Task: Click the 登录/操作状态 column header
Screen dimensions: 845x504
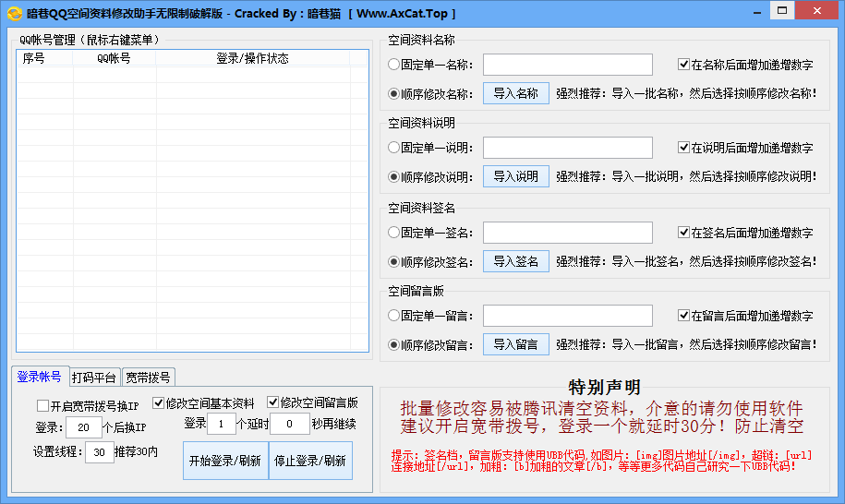Action: click(x=252, y=58)
